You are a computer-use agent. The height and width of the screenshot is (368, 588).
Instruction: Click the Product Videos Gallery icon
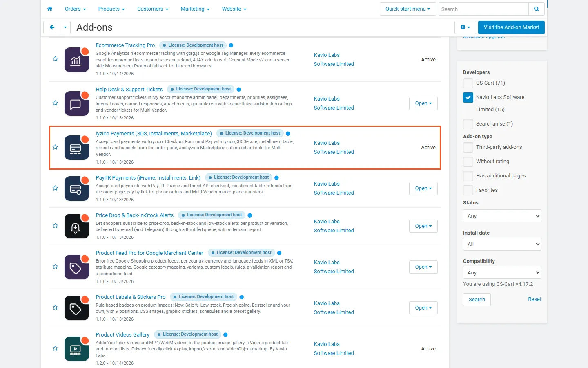[x=77, y=349]
